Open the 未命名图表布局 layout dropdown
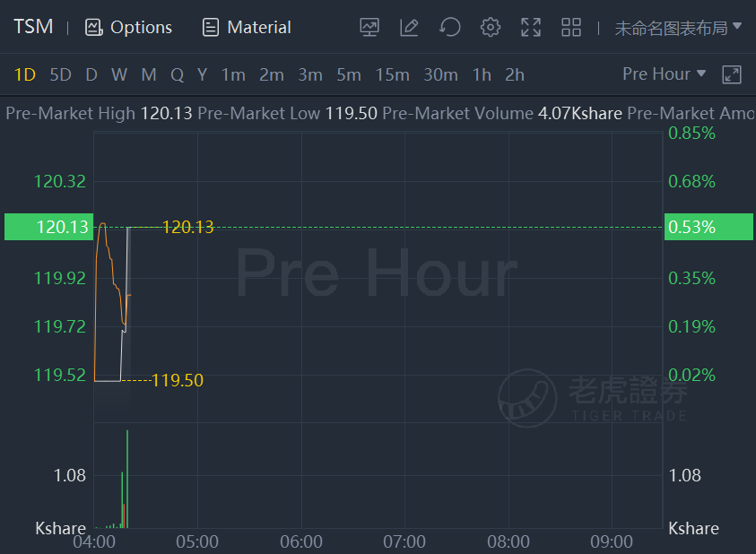 (678, 28)
